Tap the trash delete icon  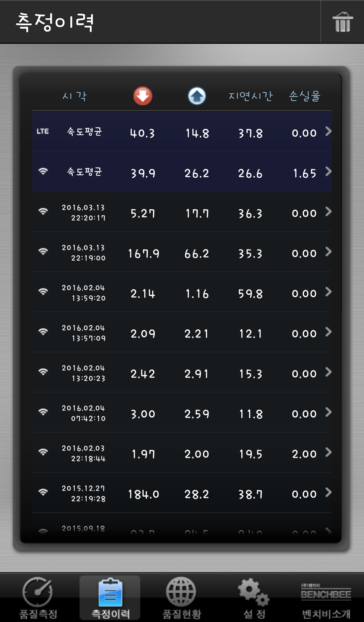coord(342,22)
